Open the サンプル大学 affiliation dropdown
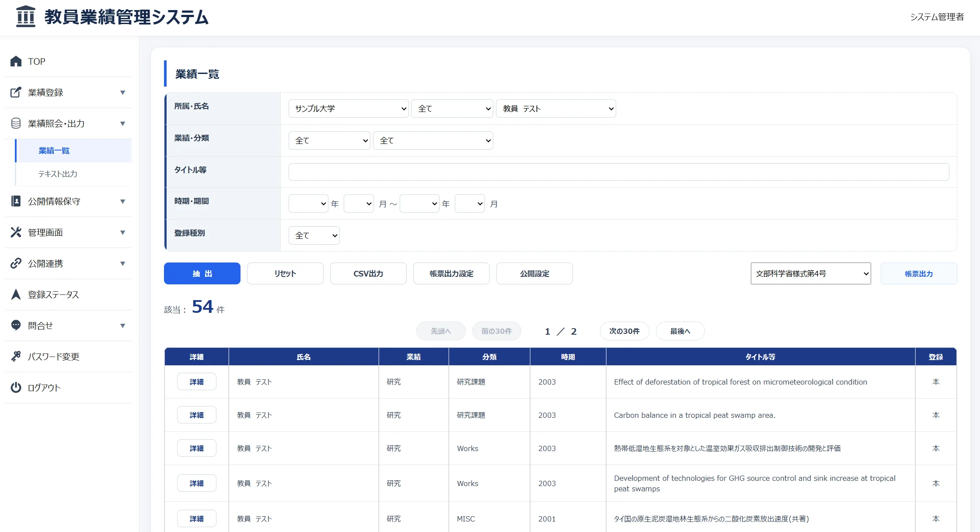Image resolution: width=980 pixels, height=532 pixels. [349, 108]
